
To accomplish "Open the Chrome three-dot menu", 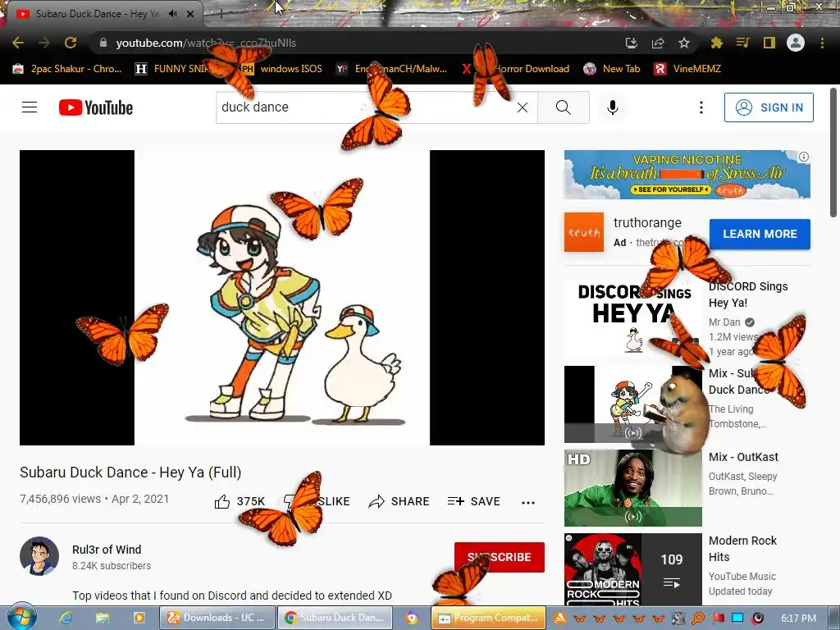I will (x=822, y=43).
